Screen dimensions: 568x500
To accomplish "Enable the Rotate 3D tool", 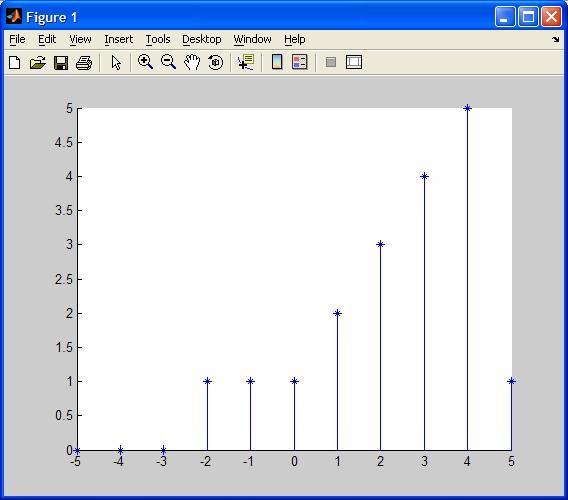I will [x=216, y=62].
